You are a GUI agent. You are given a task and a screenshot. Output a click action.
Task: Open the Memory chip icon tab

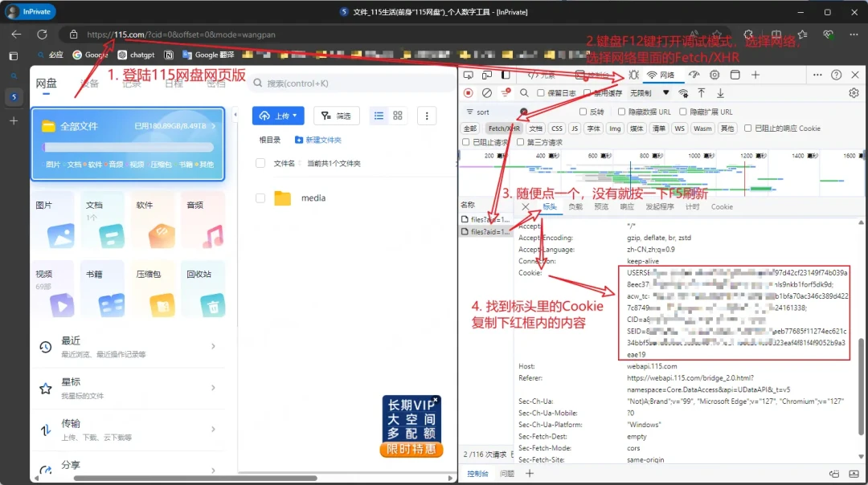(x=714, y=75)
